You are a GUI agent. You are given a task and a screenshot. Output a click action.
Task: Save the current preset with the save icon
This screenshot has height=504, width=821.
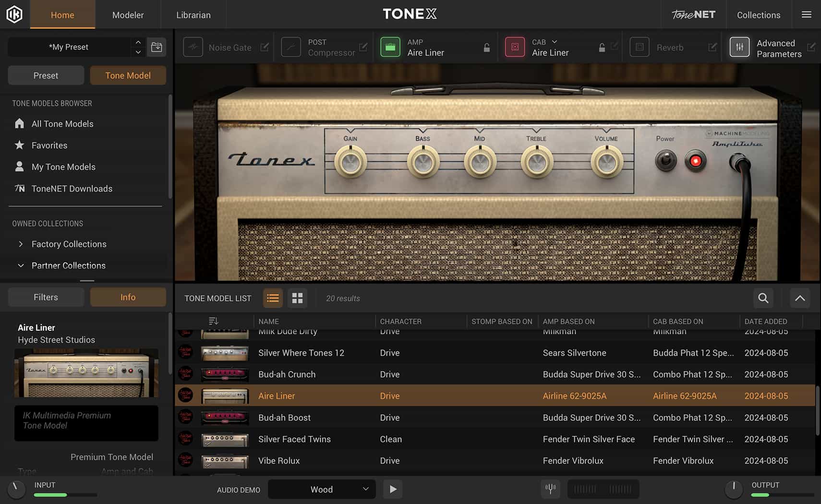(x=157, y=47)
